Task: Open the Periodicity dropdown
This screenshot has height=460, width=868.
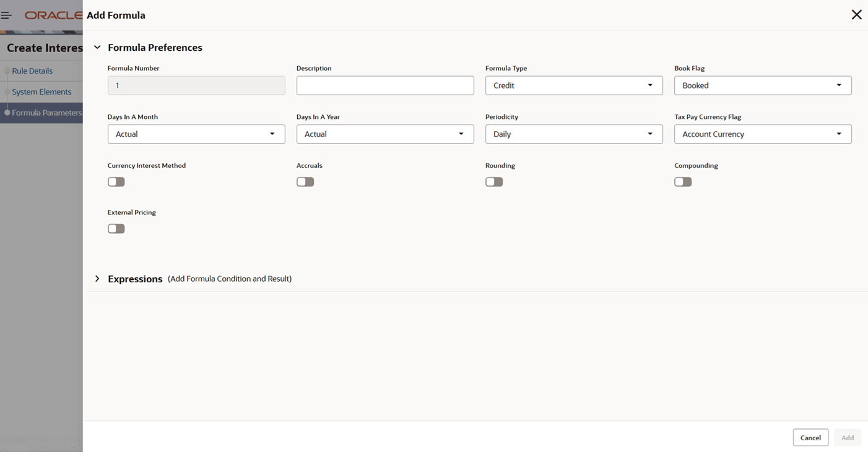Action: click(573, 134)
